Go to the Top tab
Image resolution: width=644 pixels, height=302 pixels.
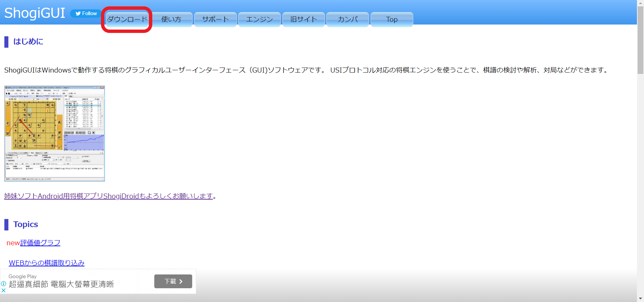point(392,19)
